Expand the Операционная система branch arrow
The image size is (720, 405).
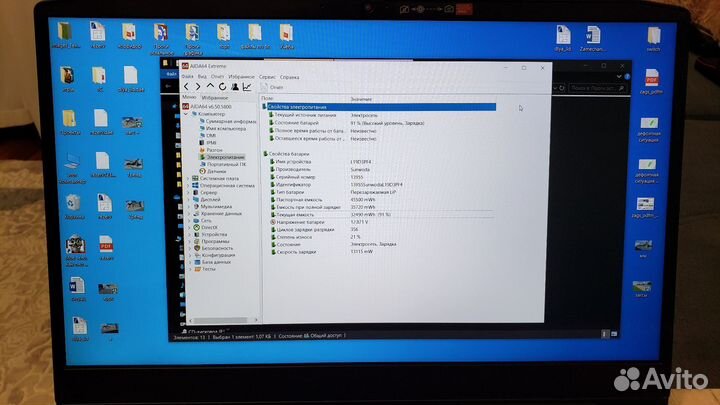(x=188, y=186)
